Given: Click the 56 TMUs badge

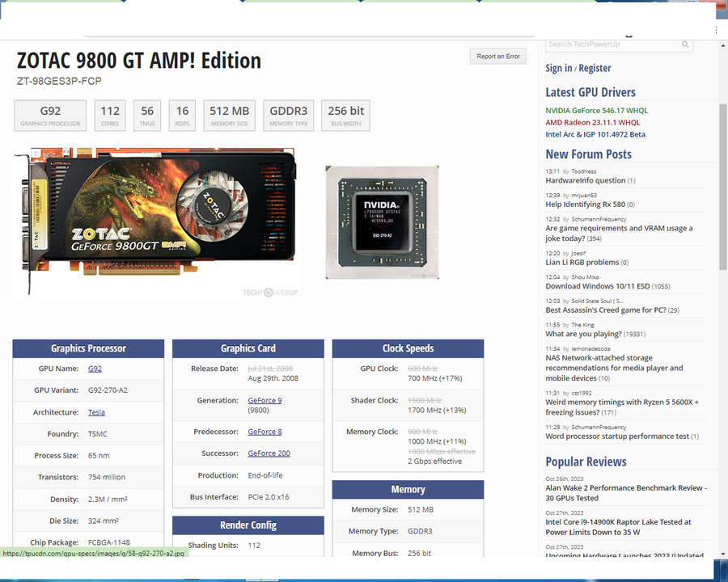Looking at the screenshot, I should tap(147, 116).
